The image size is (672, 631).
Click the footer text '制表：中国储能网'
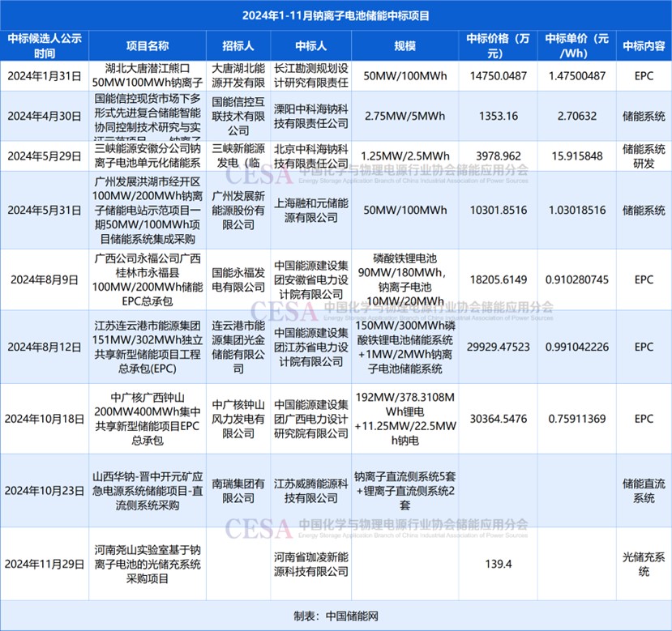tap(336, 616)
